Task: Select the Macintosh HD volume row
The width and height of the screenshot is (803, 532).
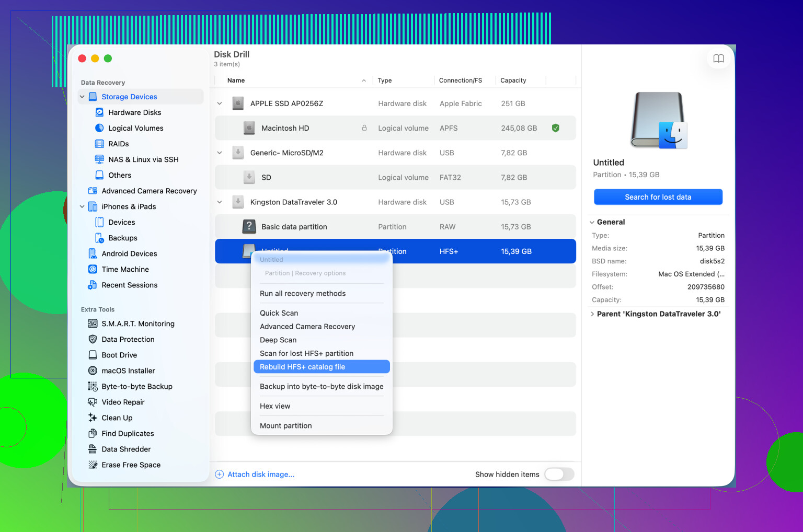Action: click(x=395, y=128)
